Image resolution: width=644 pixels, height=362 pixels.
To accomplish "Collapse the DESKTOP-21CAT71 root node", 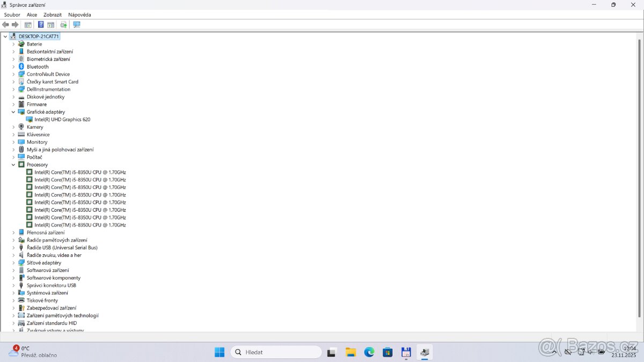I will (x=5, y=36).
